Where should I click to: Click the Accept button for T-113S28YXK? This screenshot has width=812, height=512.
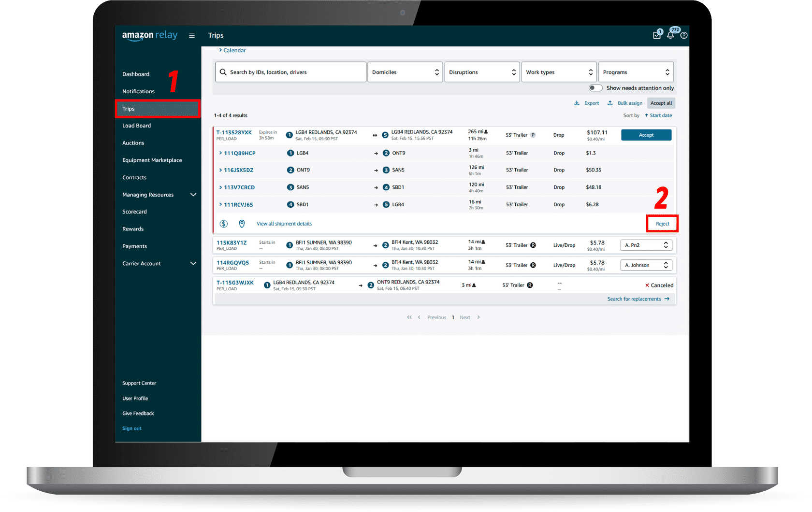646,135
